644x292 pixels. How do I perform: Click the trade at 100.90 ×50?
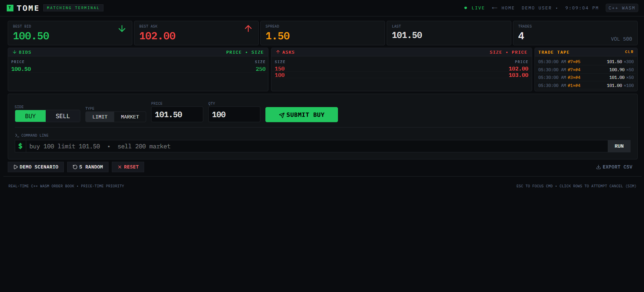pyautogui.click(x=586, y=70)
